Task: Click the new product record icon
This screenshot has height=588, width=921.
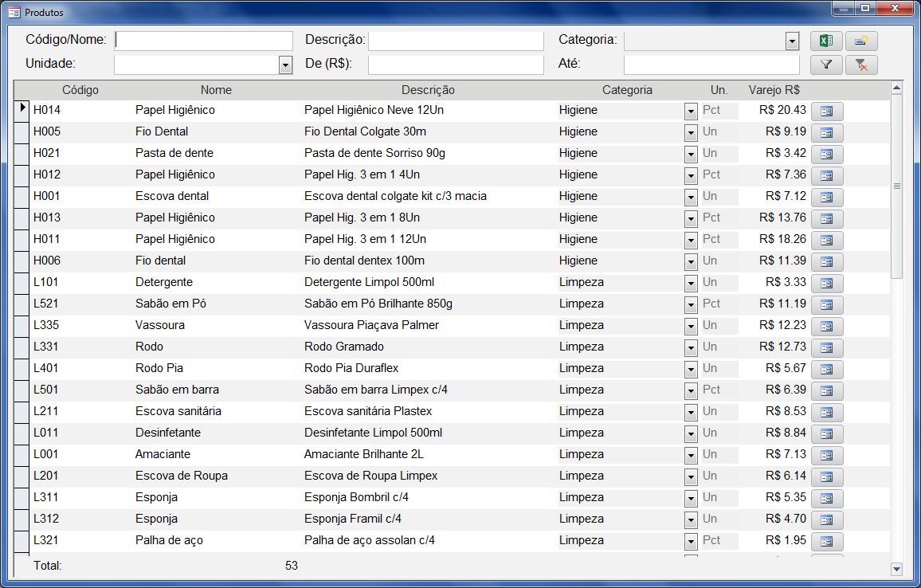Action: pyautogui.click(x=861, y=41)
